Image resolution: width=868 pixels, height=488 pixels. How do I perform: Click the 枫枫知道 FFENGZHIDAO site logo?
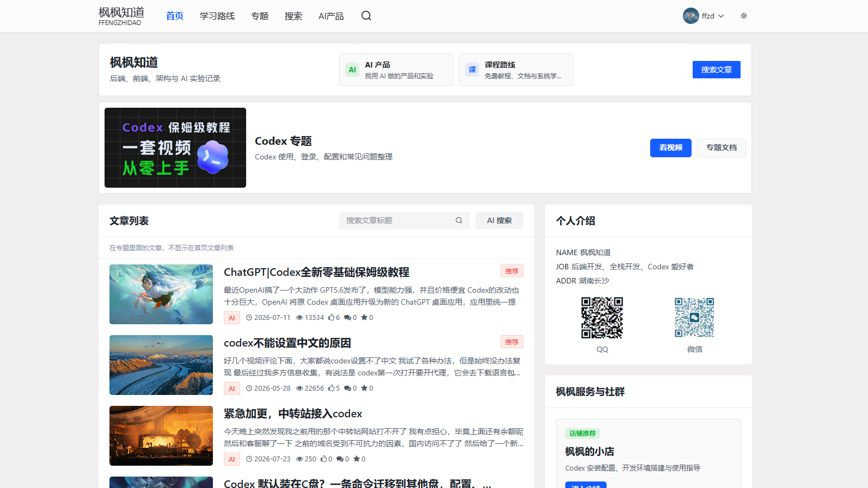pos(121,16)
